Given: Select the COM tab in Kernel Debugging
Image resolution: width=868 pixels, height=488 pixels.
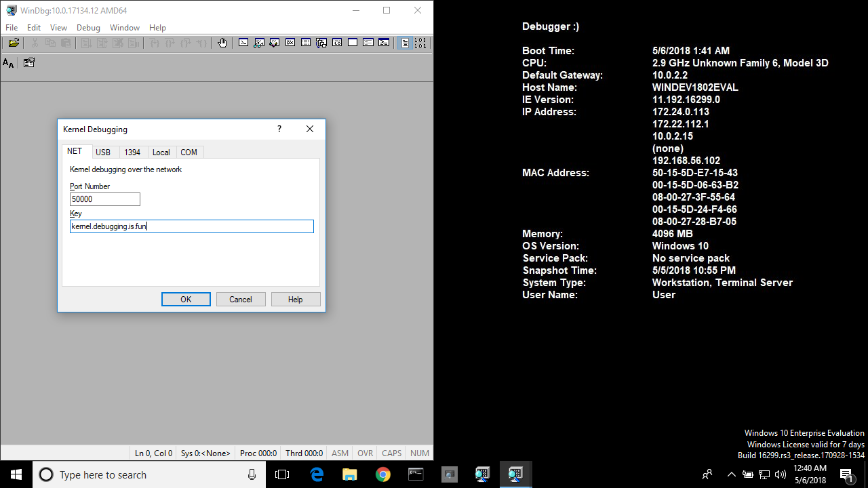Looking at the screenshot, I should click(189, 152).
